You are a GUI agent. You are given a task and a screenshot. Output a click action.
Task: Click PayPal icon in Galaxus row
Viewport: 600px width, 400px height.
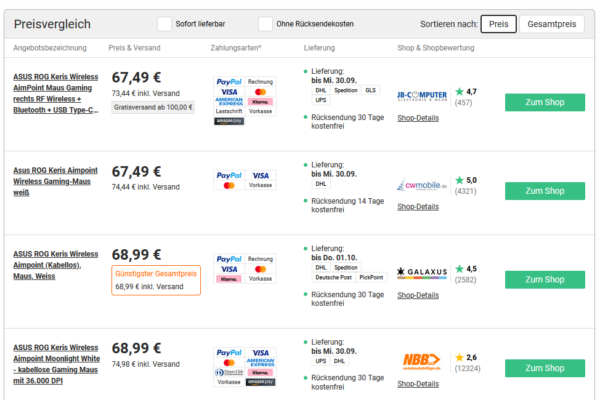[x=229, y=259]
